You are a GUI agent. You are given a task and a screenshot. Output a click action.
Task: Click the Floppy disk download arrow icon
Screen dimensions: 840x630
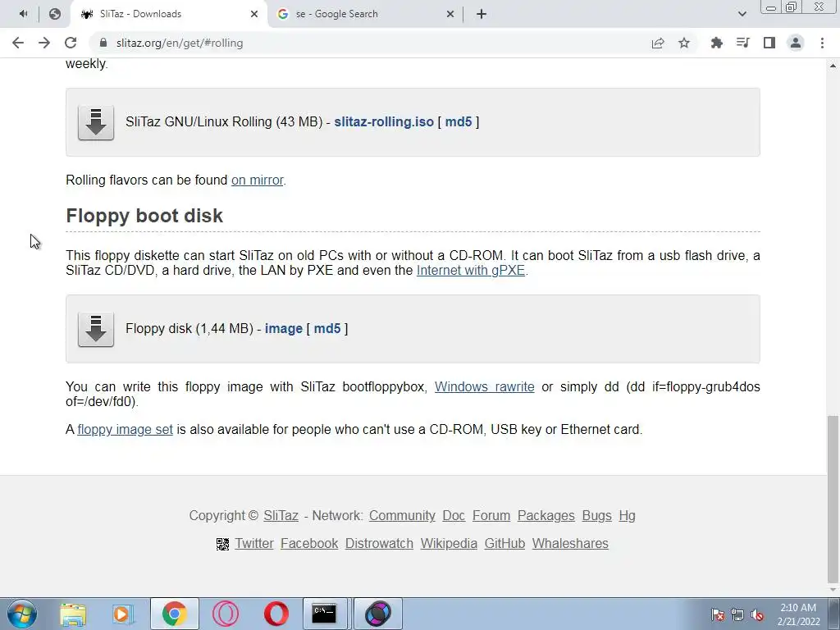(x=96, y=329)
